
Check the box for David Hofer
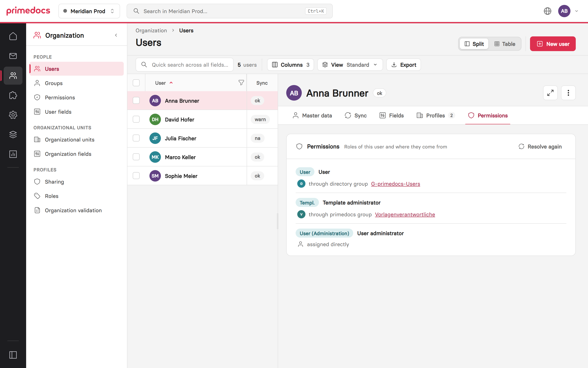tap(136, 119)
